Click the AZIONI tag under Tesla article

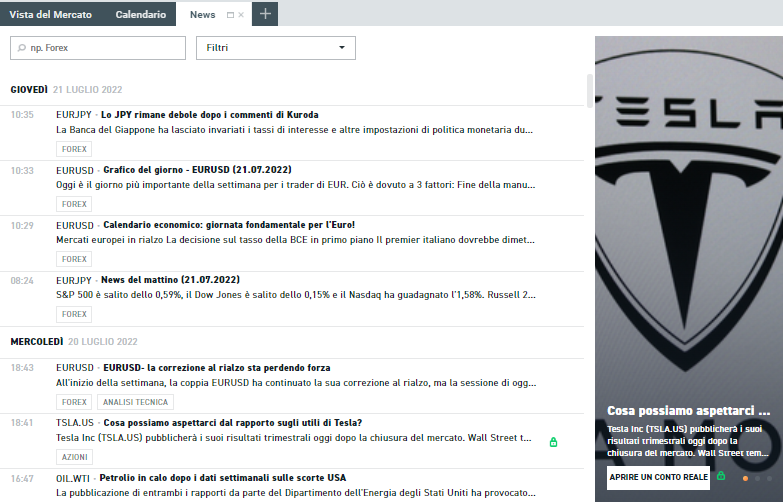[74, 457]
